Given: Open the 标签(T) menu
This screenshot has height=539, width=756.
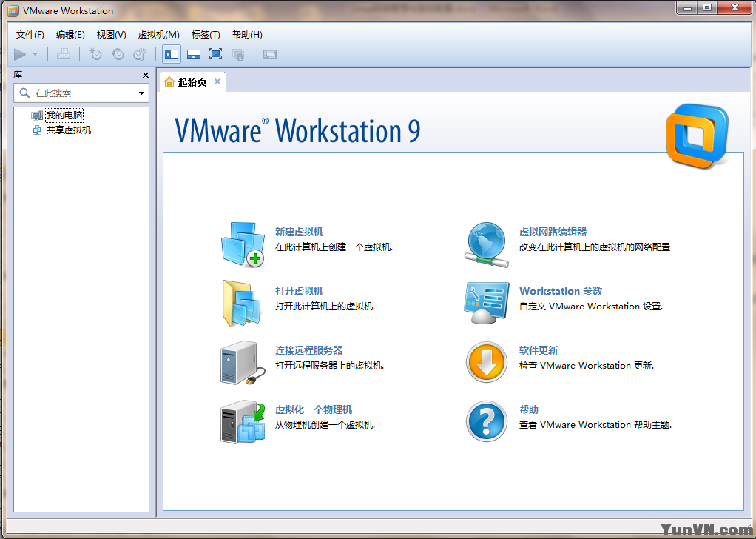Looking at the screenshot, I should pos(206,35).
